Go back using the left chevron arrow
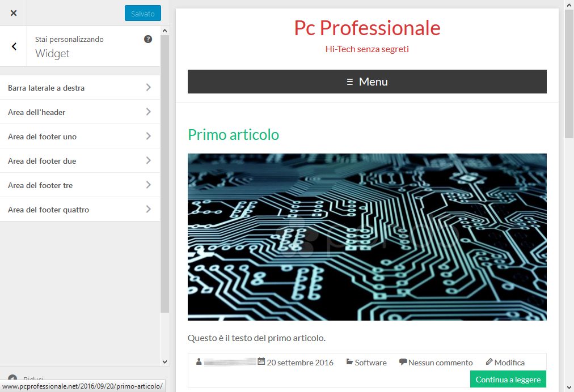Image resolution: width=574 pixels, height=392 pixels. [x=14, y=46]
